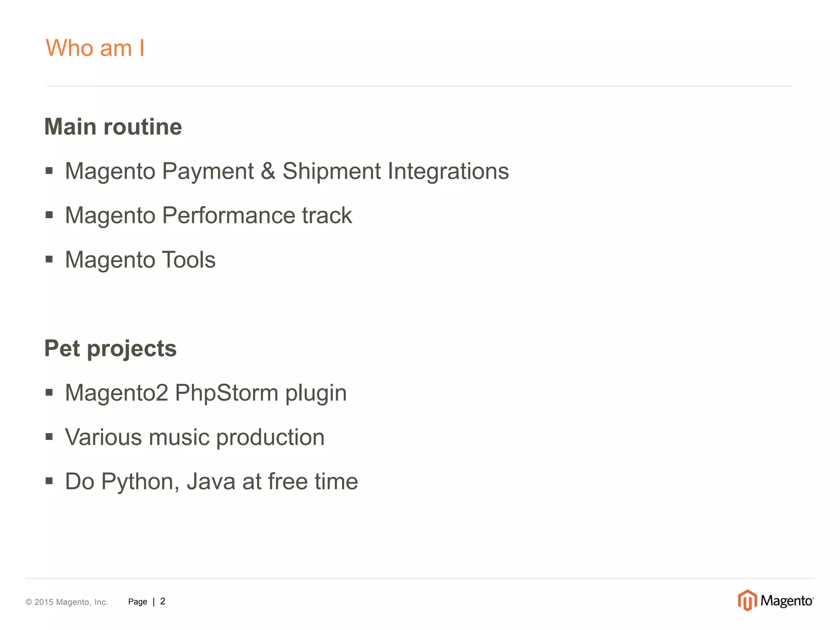This screenshot has width=840, height=630.
Task: Click the Magento wordmark in footer
Action: click(x=786, y=601)
